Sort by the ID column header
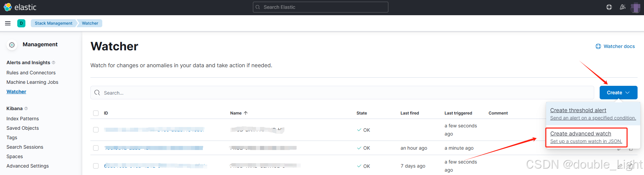Screen dimensions: 644x175 click(106, 113)
